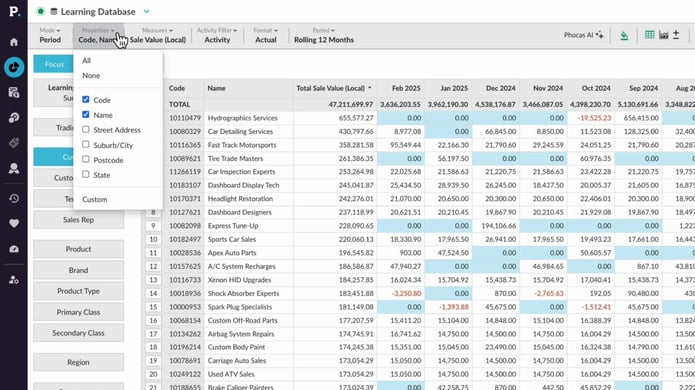
Task: Click Fast Track Motorsports name
Action: [242, 145]
